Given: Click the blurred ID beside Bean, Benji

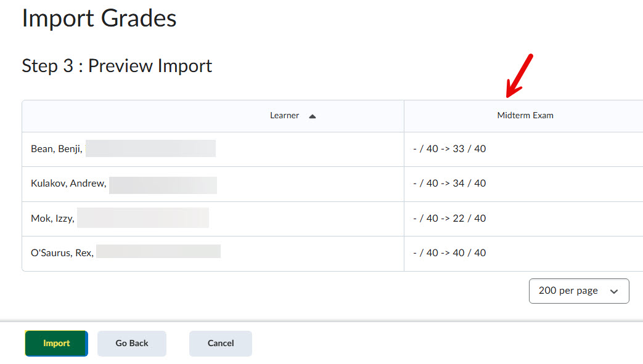Looking at the screenshot, I should click(150, 148).
